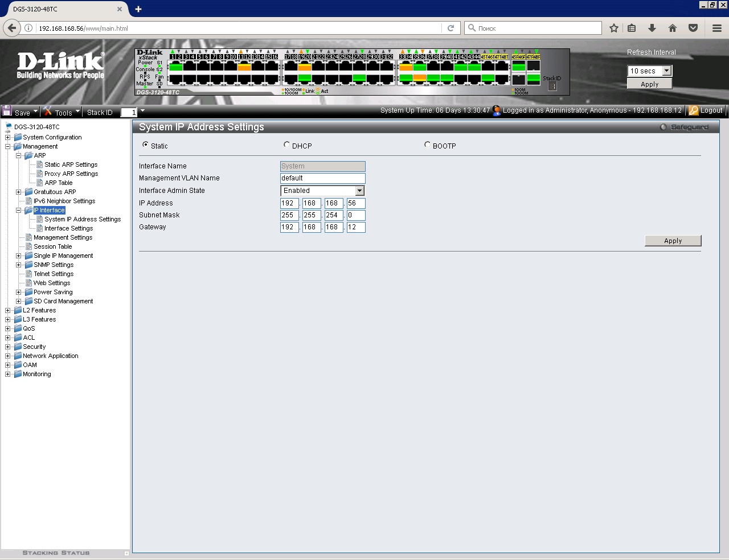Open System IP Address Settings tree item
This screenshot has width=729, height=560.
coord(83,219)
